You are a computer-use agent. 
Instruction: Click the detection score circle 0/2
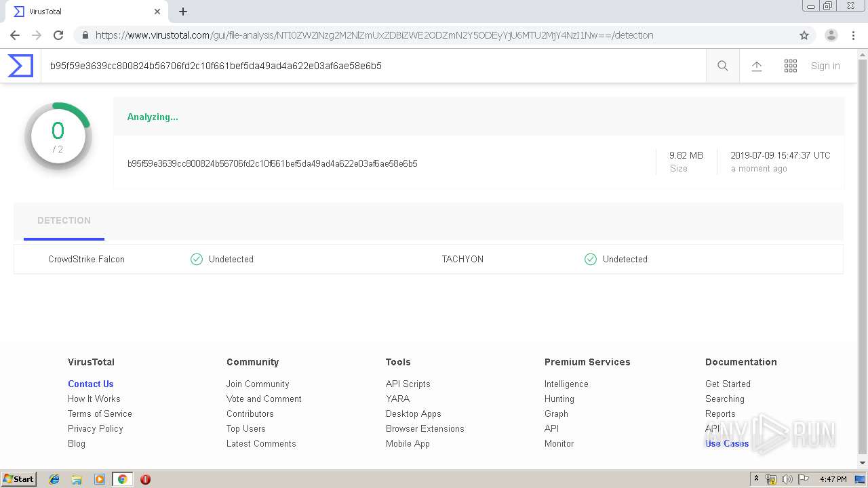(x=58, y=136)
